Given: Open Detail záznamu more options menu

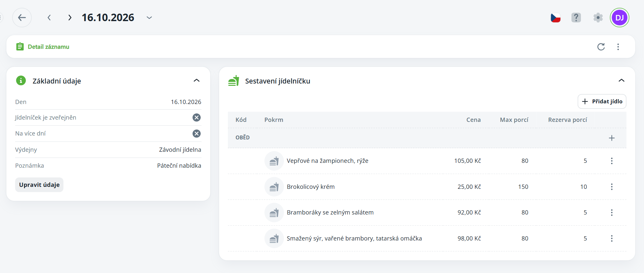Looking at the screenshot, I should click(618, 47).
